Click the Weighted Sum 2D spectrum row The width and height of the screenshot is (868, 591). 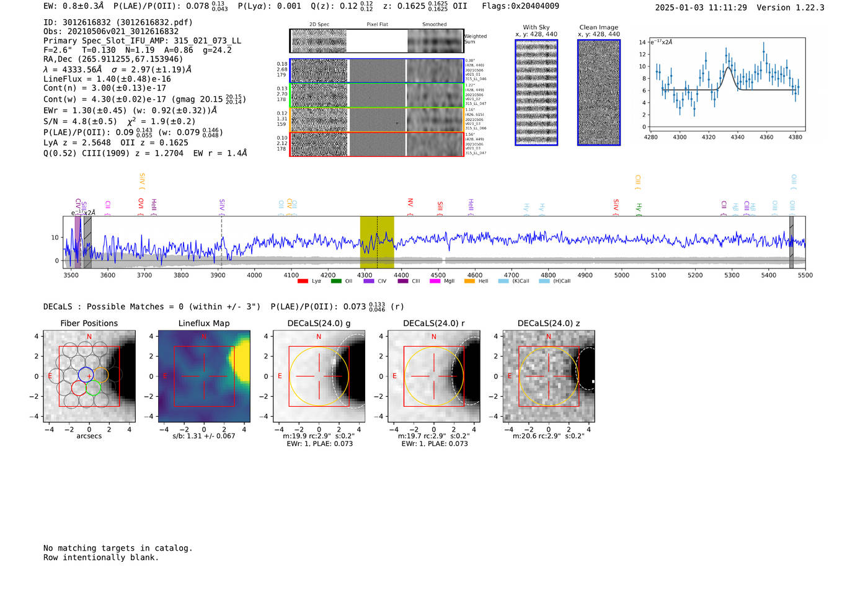point(377,40)
